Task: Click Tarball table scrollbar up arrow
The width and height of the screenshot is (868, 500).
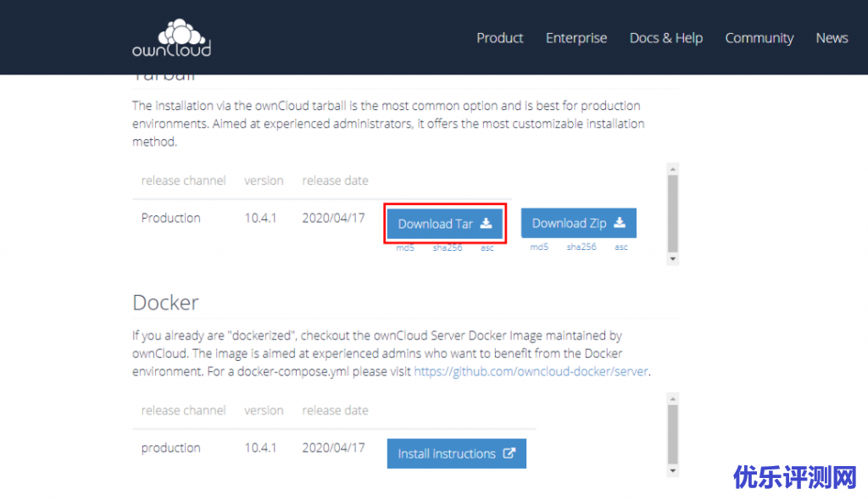Action: [x=673, y=169]
